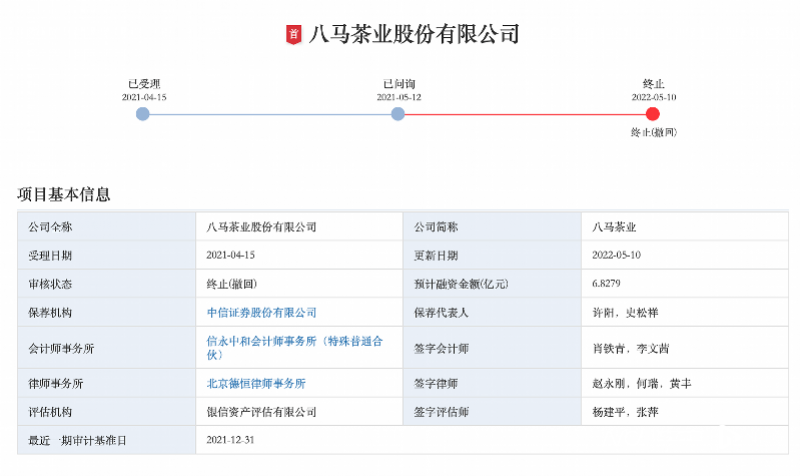This screenshot has width=800, height=476.
Task: Click the 受理日期 value 2021-04-15
Action: click(231, 255)
